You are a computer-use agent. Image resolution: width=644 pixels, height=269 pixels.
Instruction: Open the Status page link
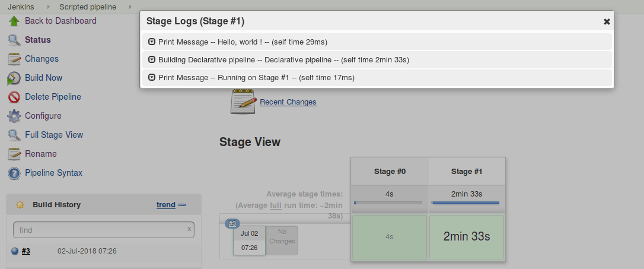coord(38,40)
